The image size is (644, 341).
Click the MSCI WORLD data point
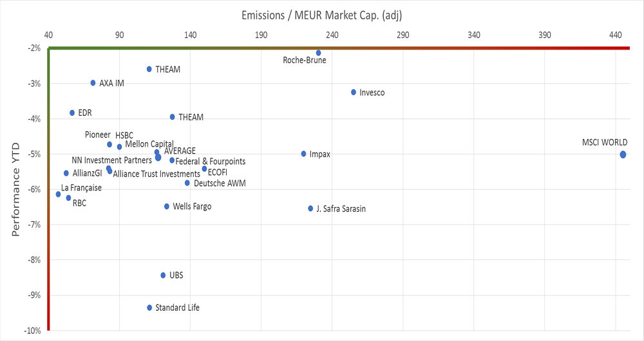click(x=623, y=154)
